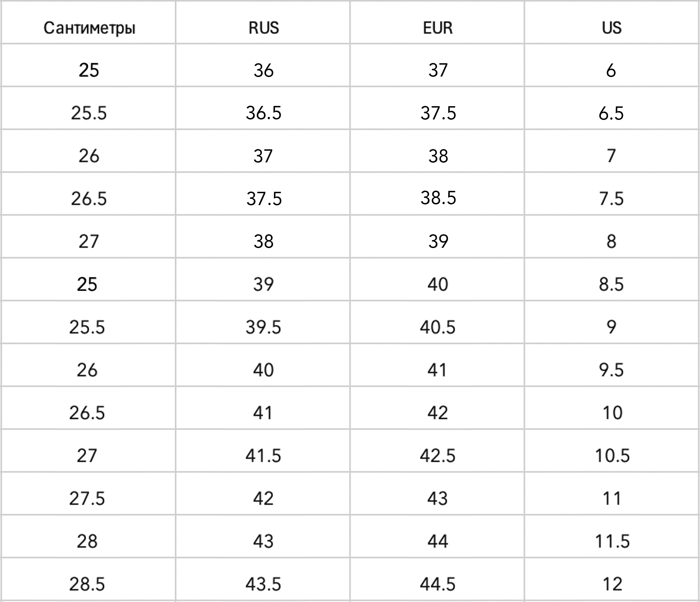Click the 39.5 cell in RUS column
This screenshot has height=602, width=700.
(x=263, y=327)
